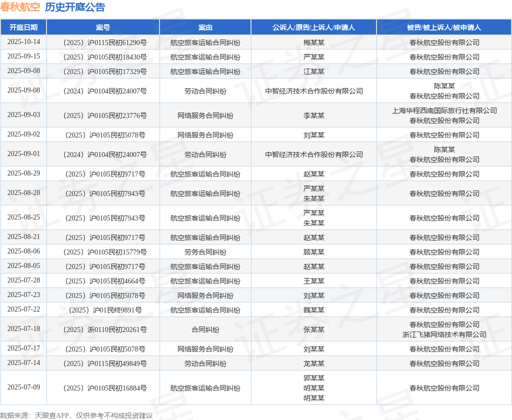
Task: Click the date 2025-09-15
Action: point(23,56)
